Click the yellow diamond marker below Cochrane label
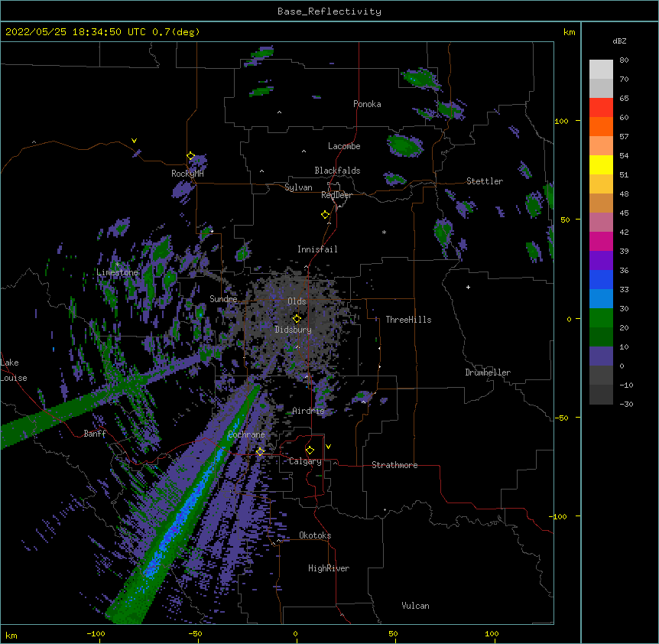The image size is (659, 644). click(x=260, y=451)
